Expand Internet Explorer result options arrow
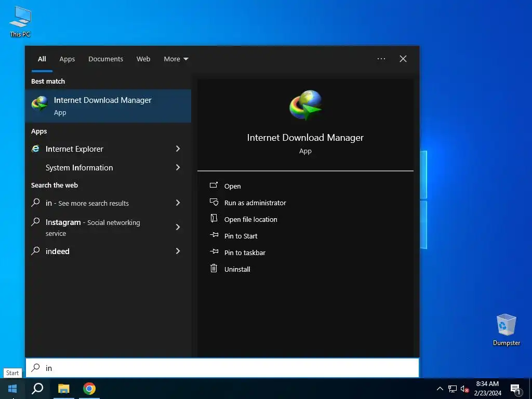 coord(178,149)
